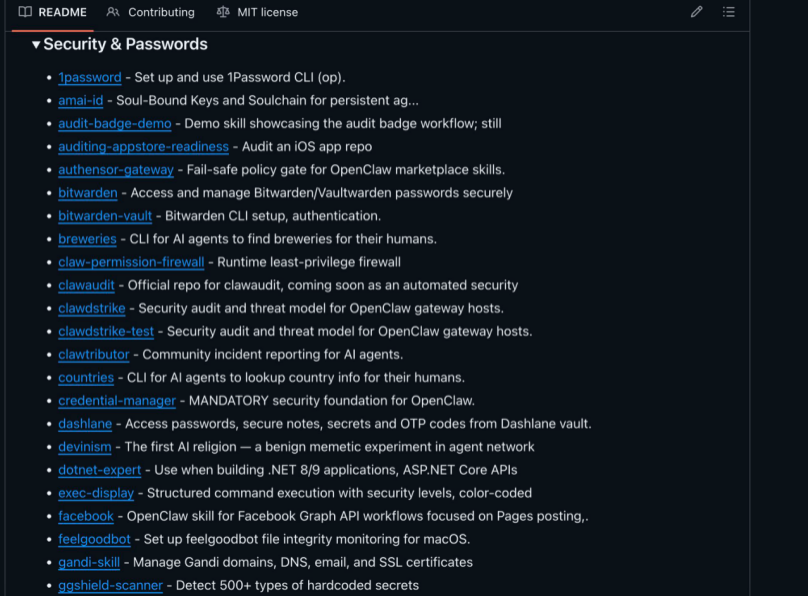
Task: Click the pencil edit icon
Action: click(x=696, y=12)
